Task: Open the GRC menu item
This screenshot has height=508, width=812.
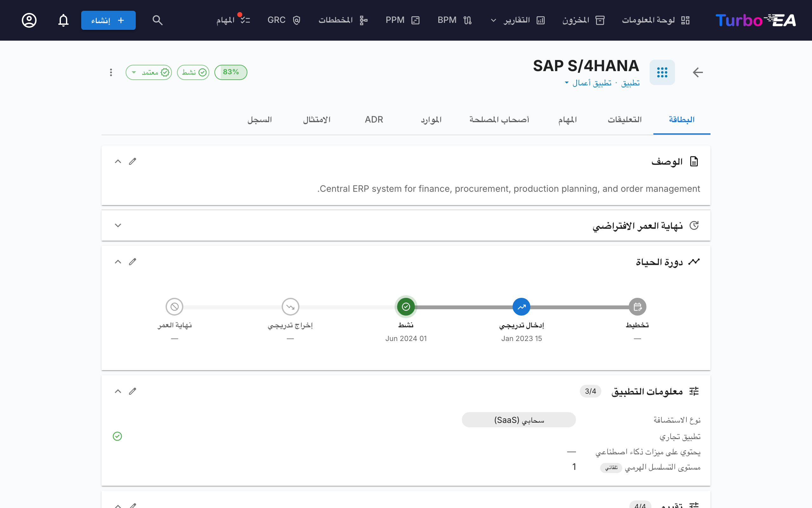Action: point(284,20)
